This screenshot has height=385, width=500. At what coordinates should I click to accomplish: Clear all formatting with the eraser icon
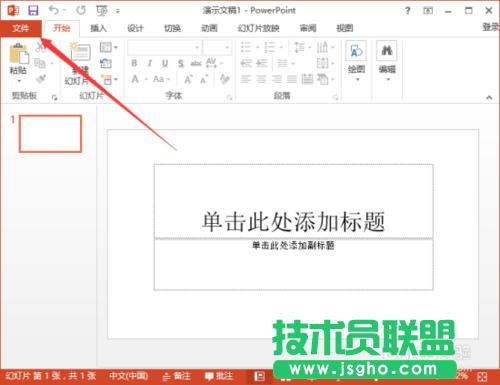point(225,79)
